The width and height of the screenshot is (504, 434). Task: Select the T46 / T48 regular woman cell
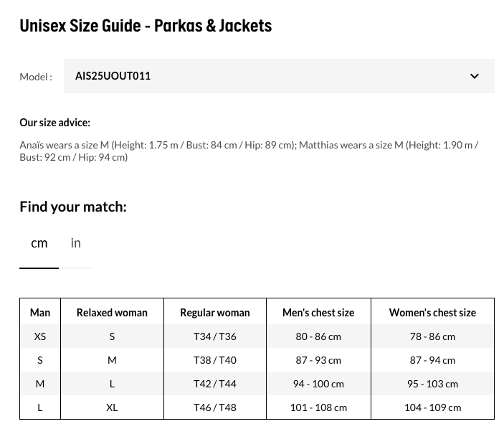click(215, 407)
